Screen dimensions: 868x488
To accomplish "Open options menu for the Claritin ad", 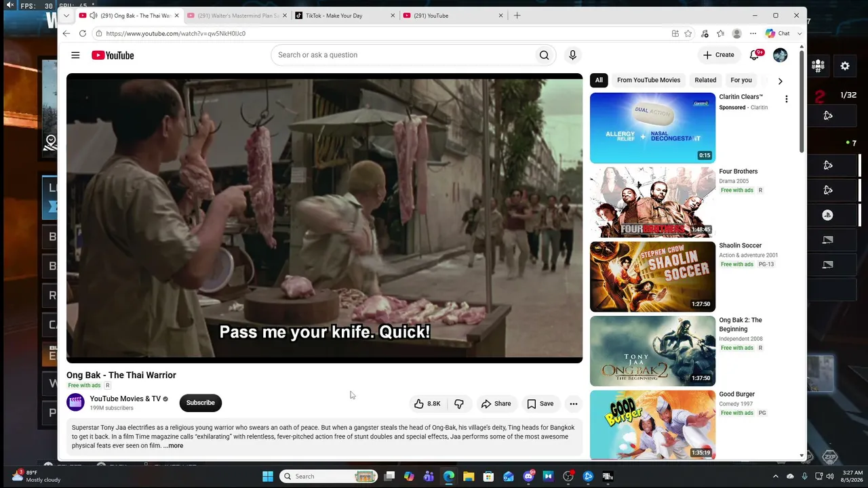I will [x=786, y=100].
